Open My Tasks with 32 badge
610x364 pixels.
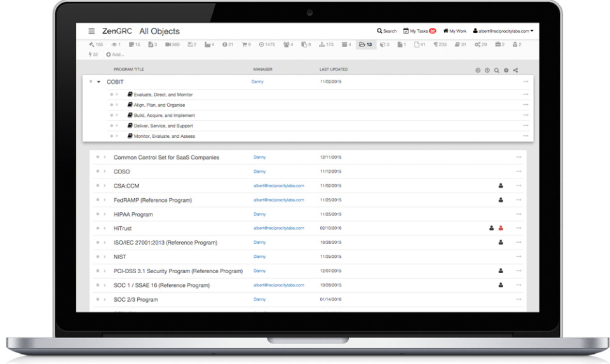(419, 31)
